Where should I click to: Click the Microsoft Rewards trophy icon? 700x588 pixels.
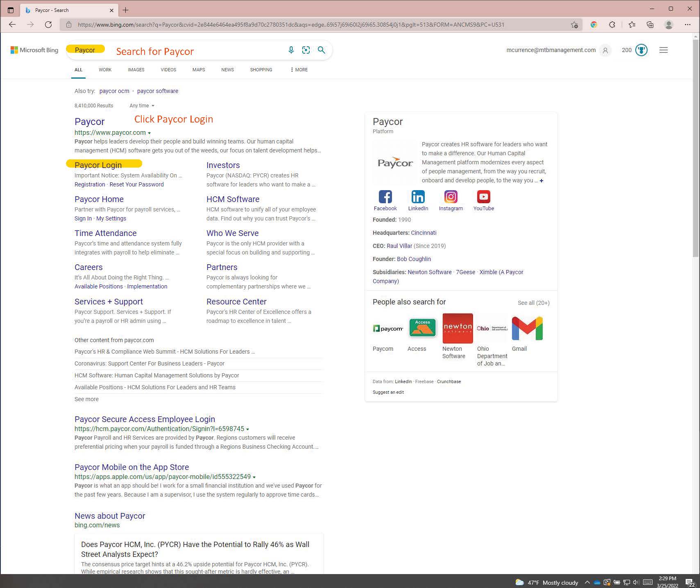coord(641,50)
